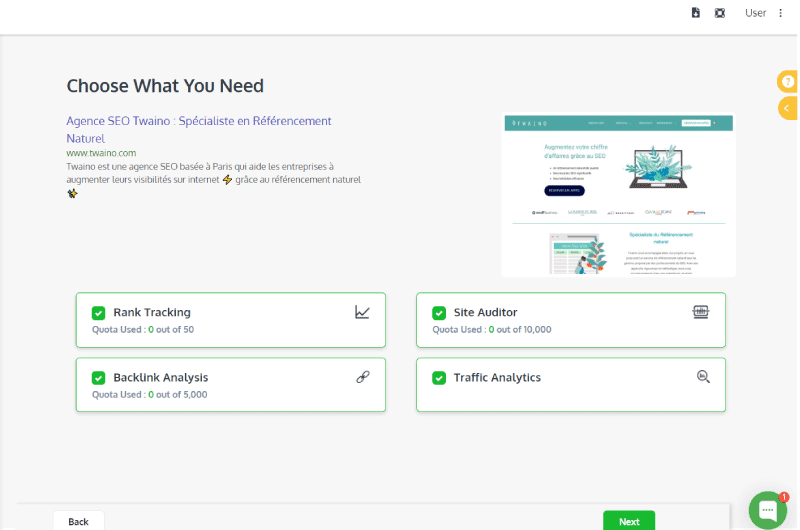Click the Next button
This screenshot has width=800, height=530.
click(629, 521)
